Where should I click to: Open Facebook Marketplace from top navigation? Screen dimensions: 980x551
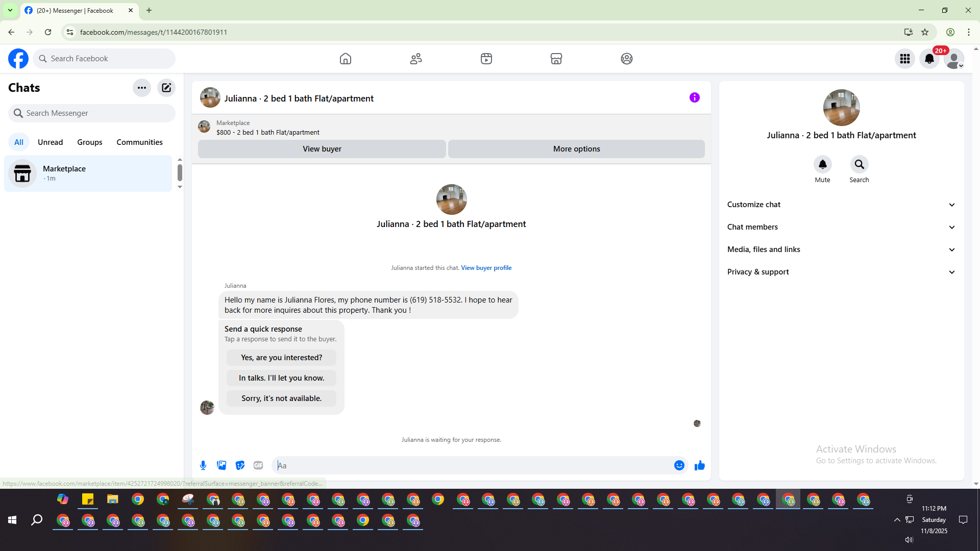coord(556,59)
